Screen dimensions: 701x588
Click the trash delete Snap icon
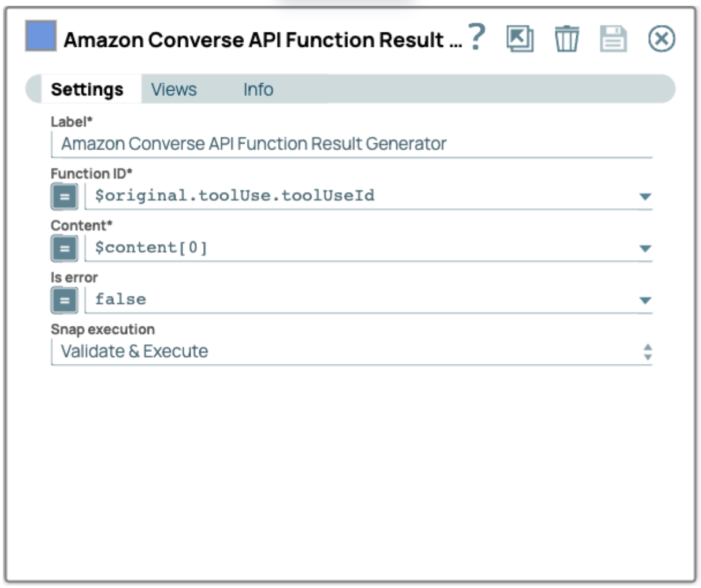pyautogui.click(x=566, y=39)
